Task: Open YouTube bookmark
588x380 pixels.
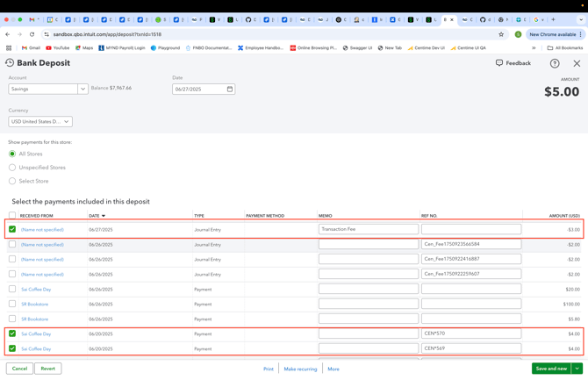Action: [58, 48]
